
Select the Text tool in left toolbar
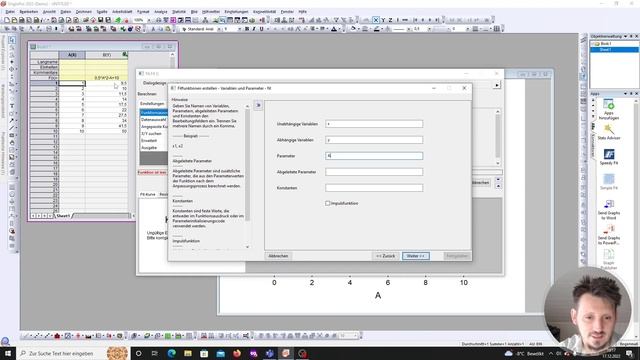12,106
